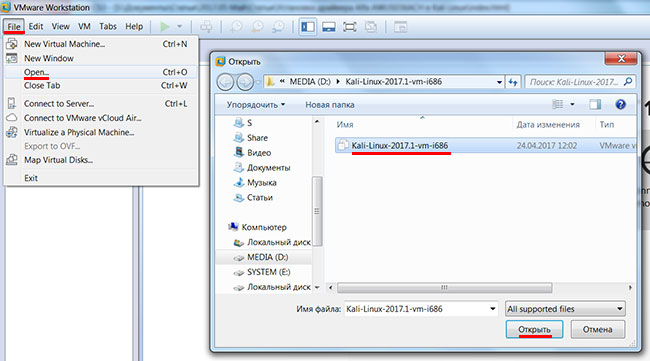The width and height of the screenshot is (650, 361).
Task: Open the All supported files dropdown
Action: [565, 309]
